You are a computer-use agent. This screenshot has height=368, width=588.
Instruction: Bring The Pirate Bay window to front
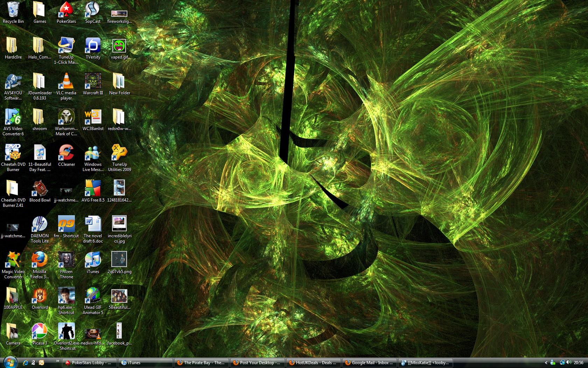click(201, 363)
